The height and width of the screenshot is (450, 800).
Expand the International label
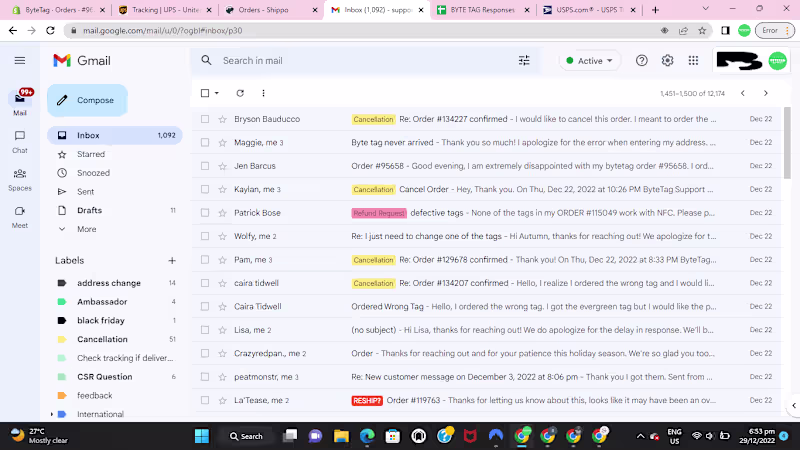(52, 414)
